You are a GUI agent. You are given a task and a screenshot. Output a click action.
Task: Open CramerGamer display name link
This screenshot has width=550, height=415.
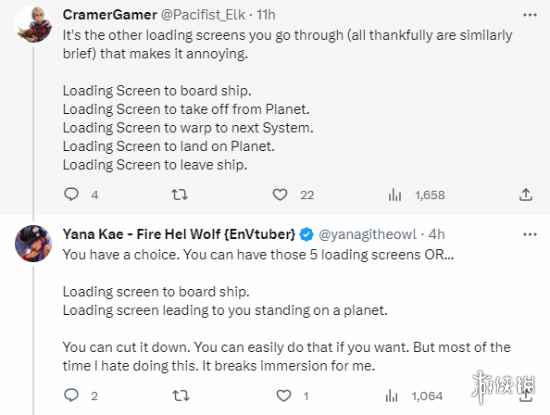[x=110, y=15]
